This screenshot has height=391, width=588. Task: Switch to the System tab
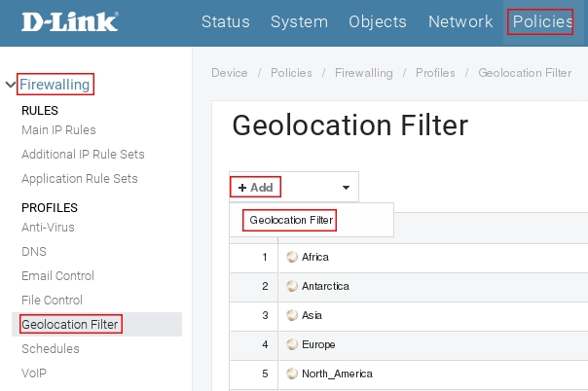299,21
